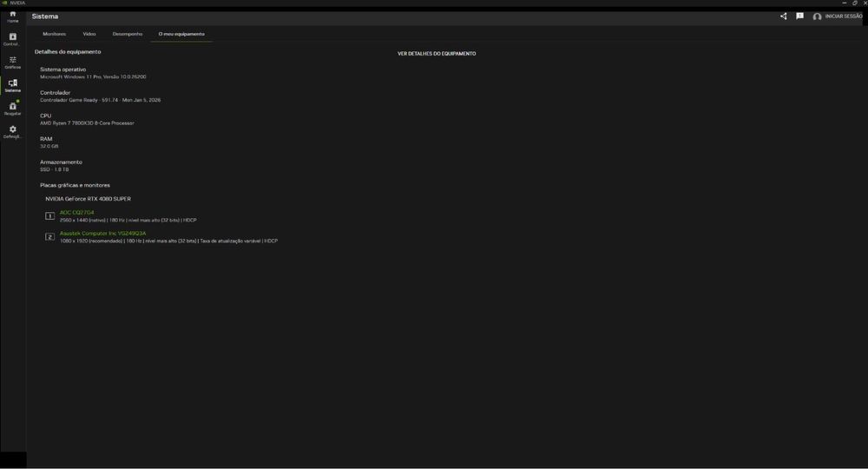Click the Sistema page title
The image size is (868, 469).
point(45,17)
